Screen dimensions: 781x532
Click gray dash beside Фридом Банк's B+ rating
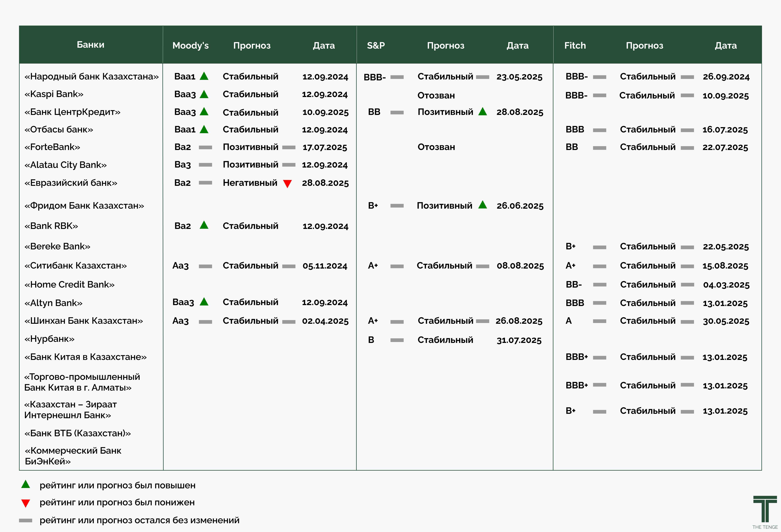pos(397,206)
